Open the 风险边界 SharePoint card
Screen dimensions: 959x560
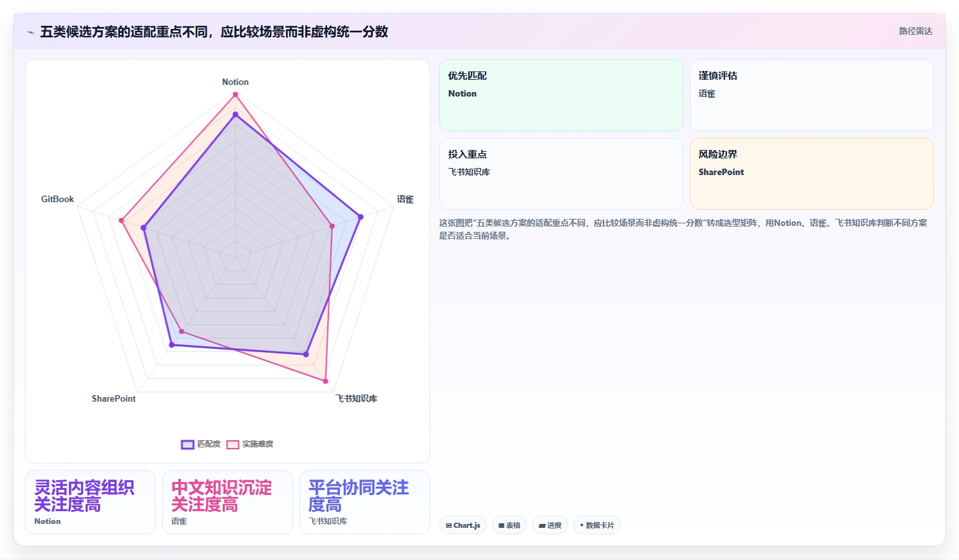[x=812, y=174]
